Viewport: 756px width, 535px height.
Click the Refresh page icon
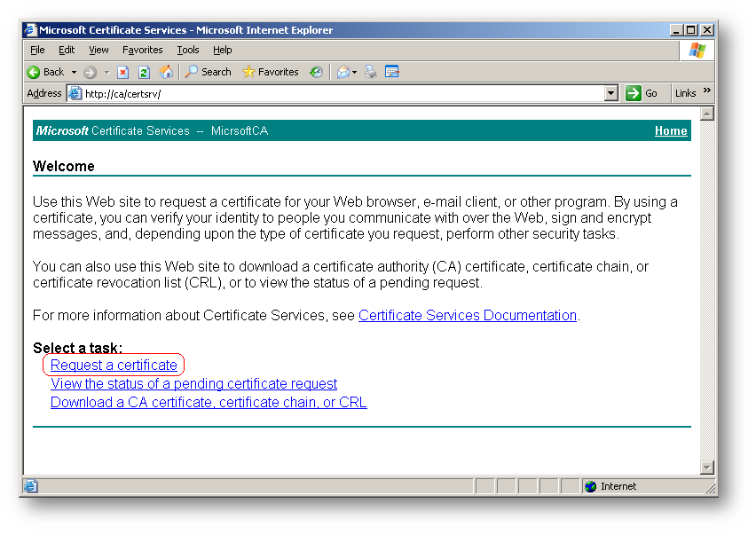pyautogui.click(x=144, y=72)
